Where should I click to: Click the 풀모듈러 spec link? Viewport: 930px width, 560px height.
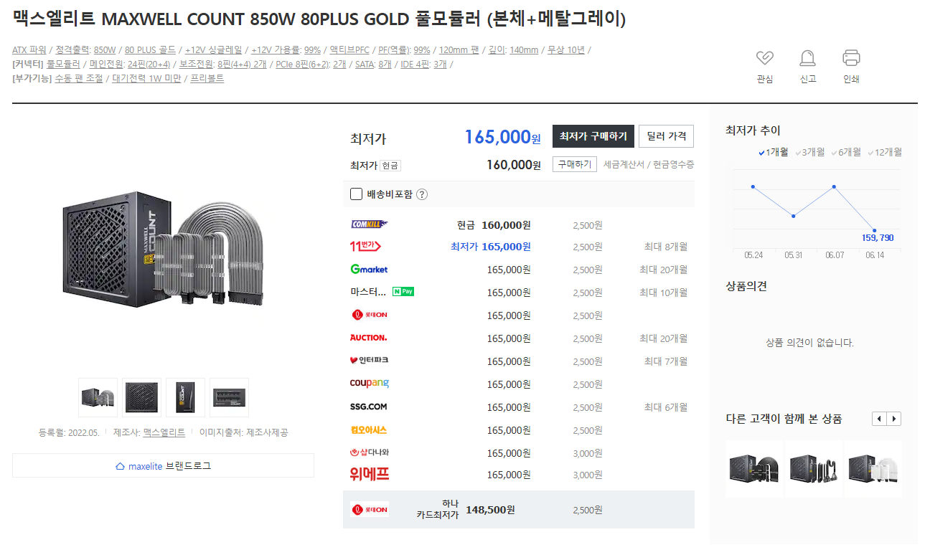pyautogui.click(x=63, y=65)
